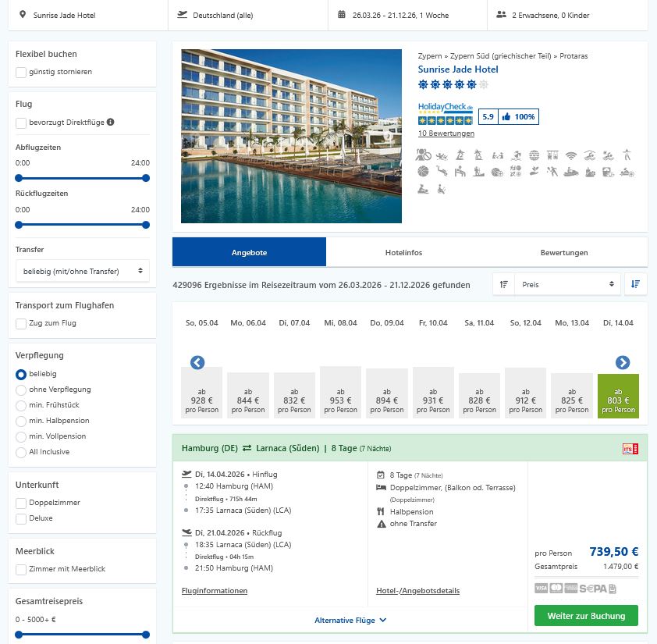The width and height of the screenshot is (657, 644).
Task: Click the basketball sport amenity icon
Action: point(421,172)
